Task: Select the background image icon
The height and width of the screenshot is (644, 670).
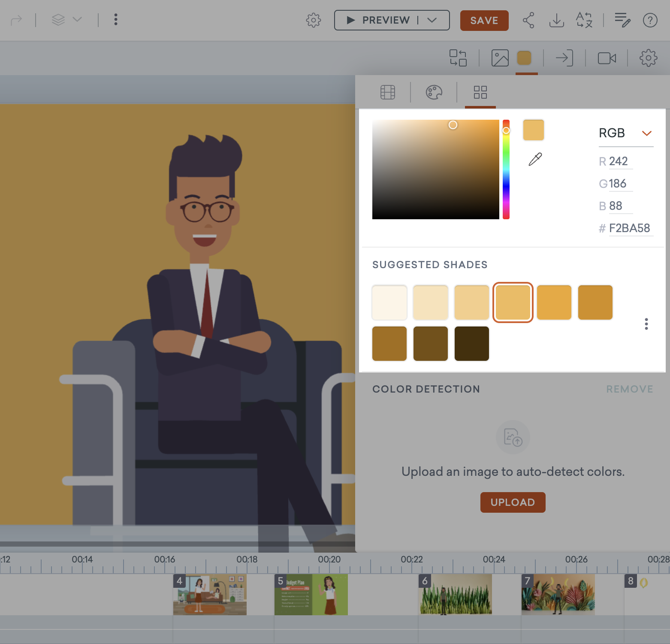Action: pos(500,58)
